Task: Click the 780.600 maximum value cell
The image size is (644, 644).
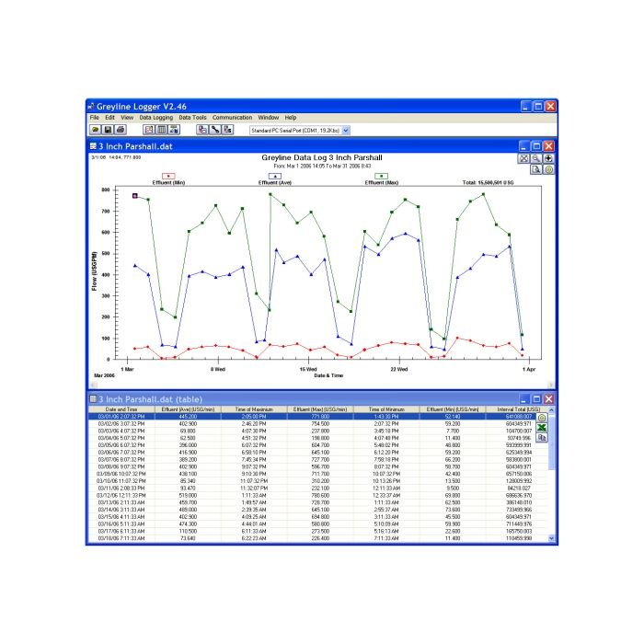Action: [320, 495]
